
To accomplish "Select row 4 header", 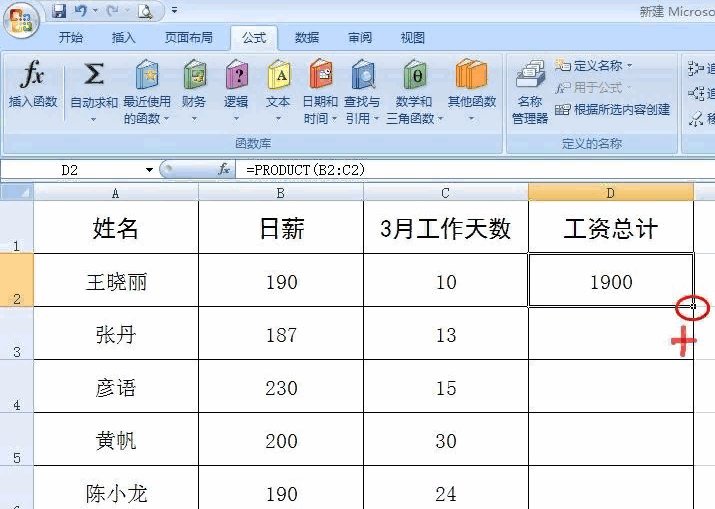I will pyautogui.click(x=17, y=386).
